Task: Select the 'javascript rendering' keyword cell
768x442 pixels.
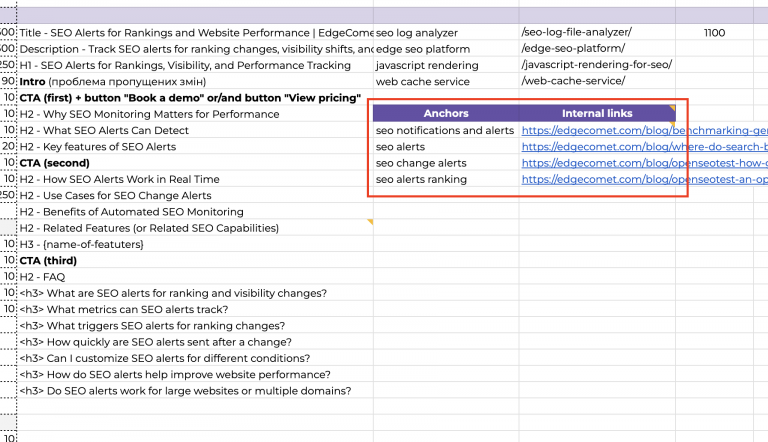Action: click(446, 65)
